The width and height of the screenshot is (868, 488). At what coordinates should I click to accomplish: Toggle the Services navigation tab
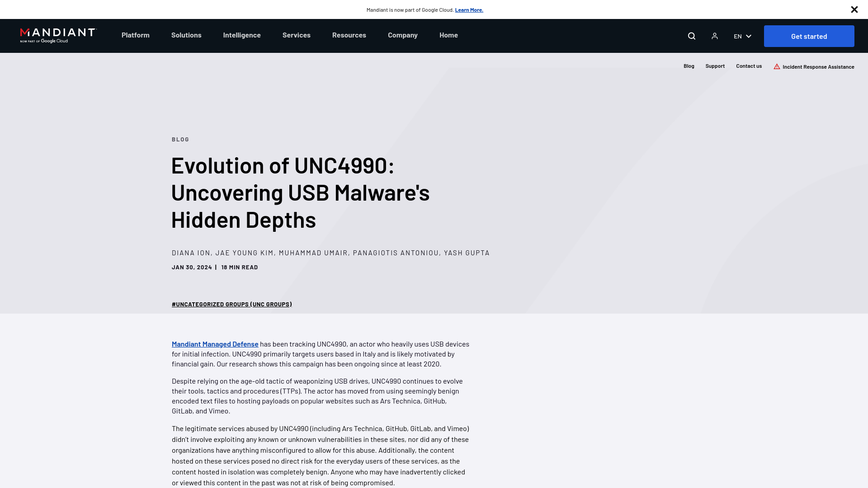[x=296, y=34]
